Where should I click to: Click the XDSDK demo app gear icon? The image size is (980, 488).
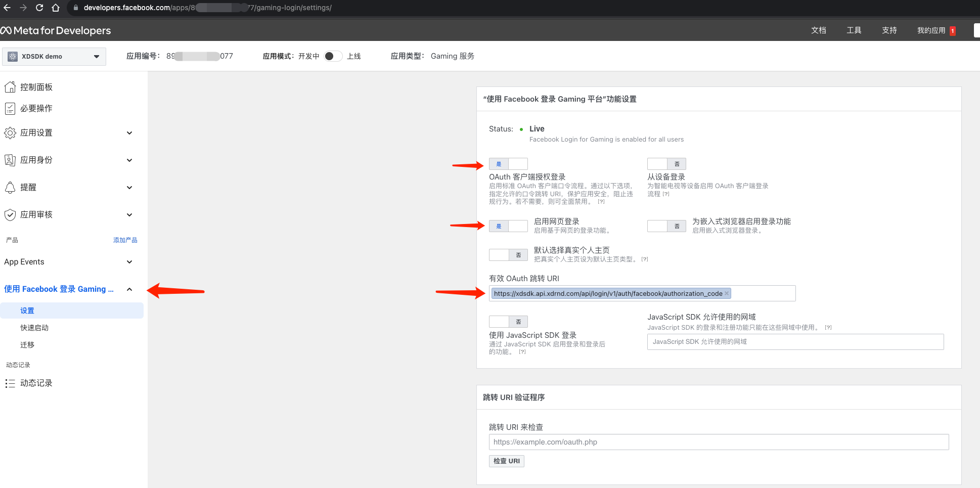click(x=13, y=56)
